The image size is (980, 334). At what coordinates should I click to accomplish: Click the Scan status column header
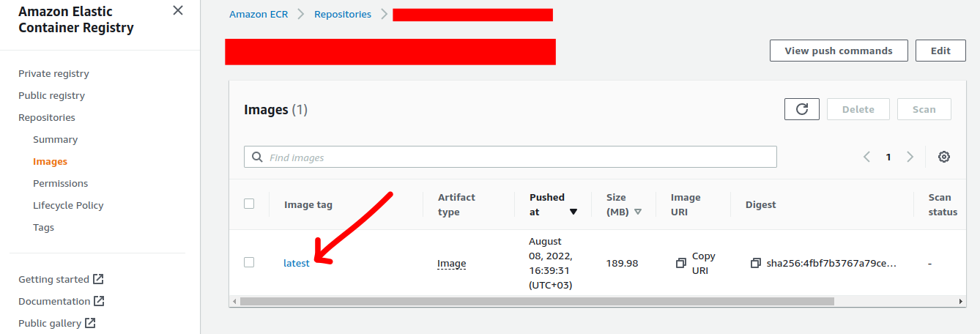point(943,204)
